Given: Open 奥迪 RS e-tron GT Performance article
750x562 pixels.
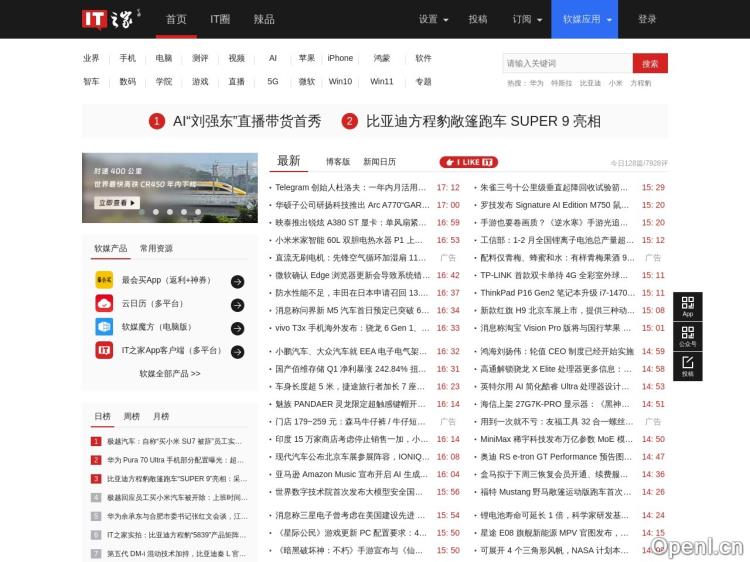Looking at the screenshot, I should point(556,457).
